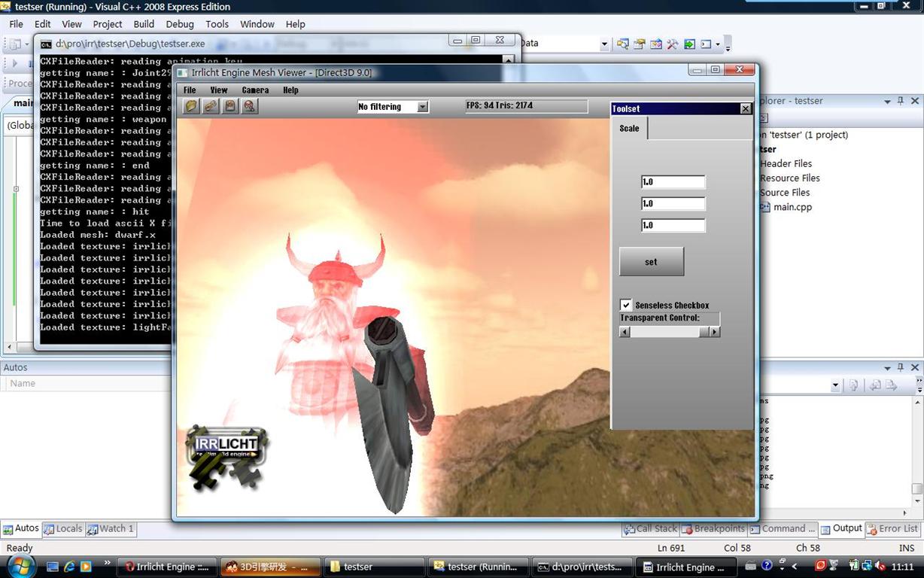The image size is (924, 578).
Task: Click the Toolbox wrench toolbar icon
Action: [673, 44]
